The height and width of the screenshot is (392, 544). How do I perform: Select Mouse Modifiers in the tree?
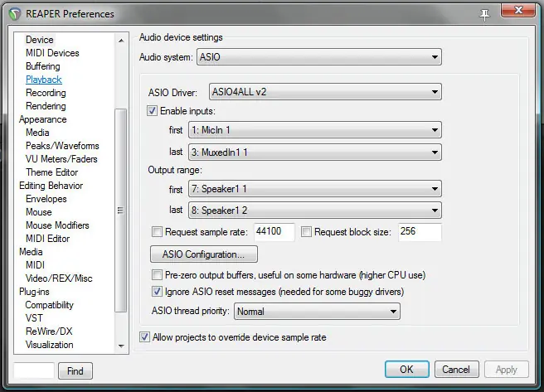pyautogui.click(x=57, y=225)
